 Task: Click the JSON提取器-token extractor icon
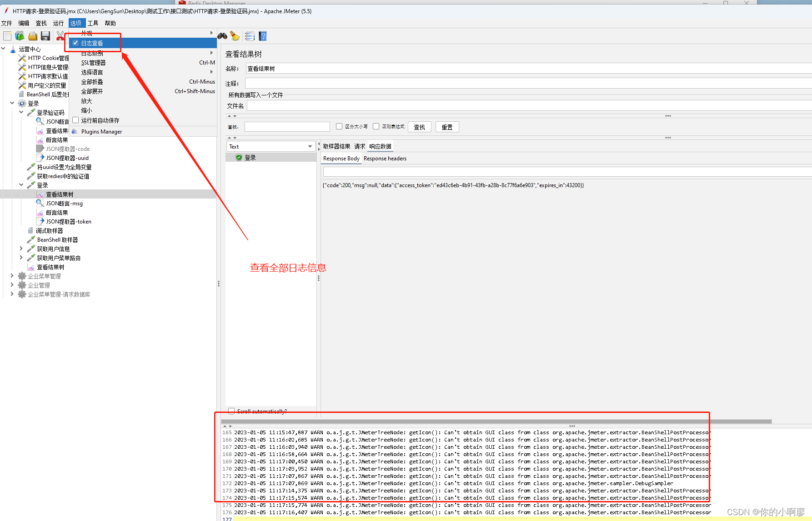40,222
